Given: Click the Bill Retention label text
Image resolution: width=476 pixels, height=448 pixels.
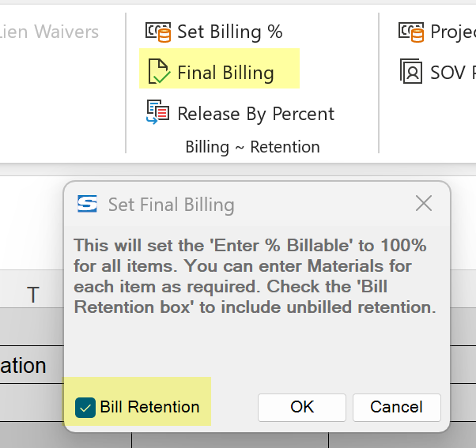Looking at the screenshot, I should pyautogui.click(x=149, y=407).
